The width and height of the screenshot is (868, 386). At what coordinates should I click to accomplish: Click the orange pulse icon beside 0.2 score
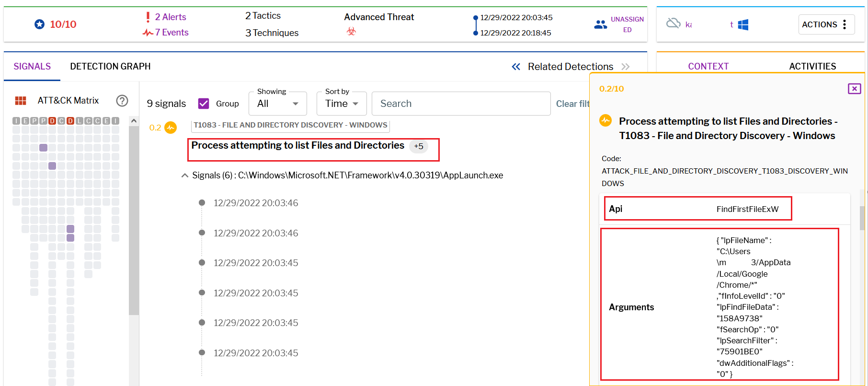171,128
